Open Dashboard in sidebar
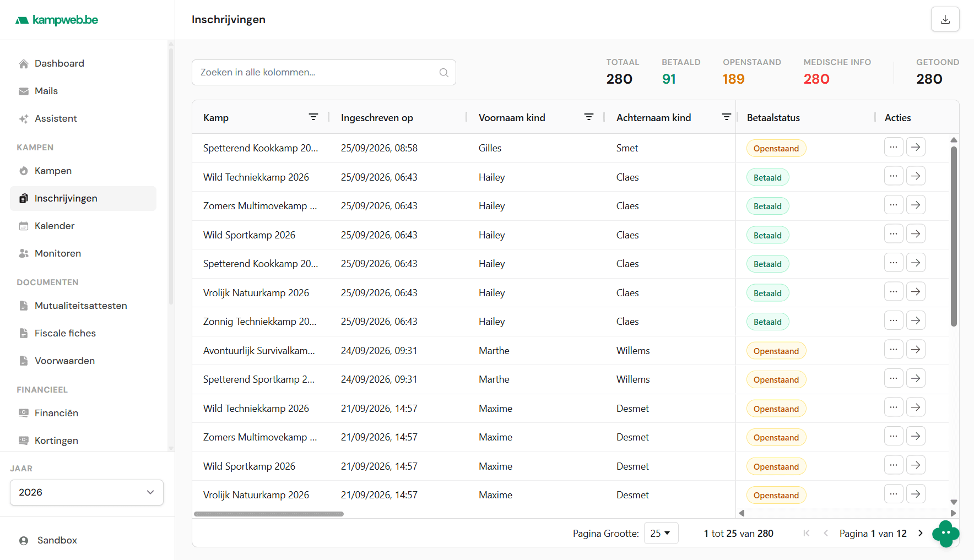 click(83, 63)
